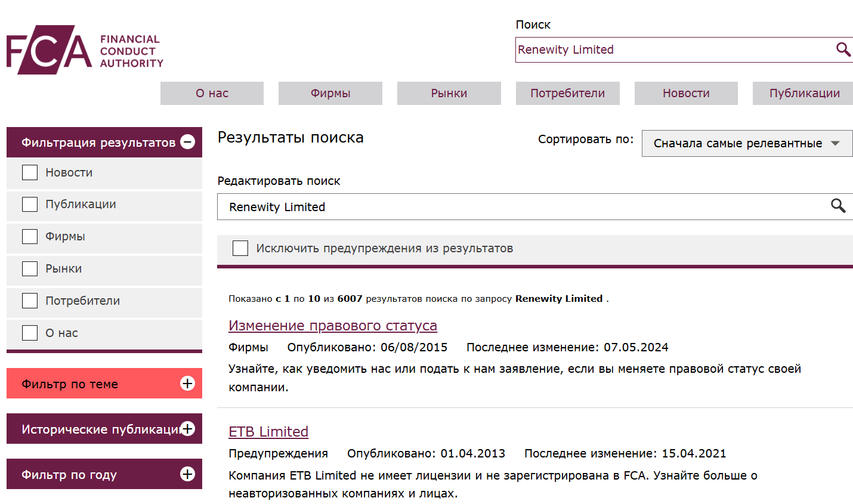The width and height of the screenshot is (853, 504).
Task: Click into the Редактировать поиск text field
Action: (x=519, y=206)
